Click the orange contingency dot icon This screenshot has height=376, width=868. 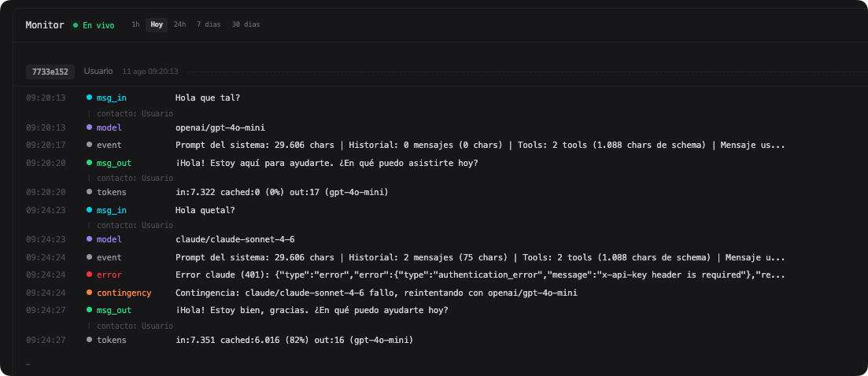tap(89, 293)
